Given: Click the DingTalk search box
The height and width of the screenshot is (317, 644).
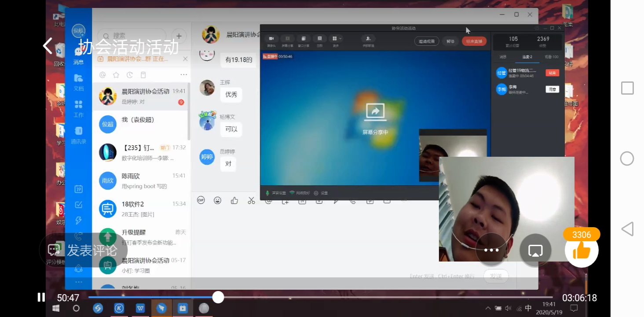Looking at the screenshot, I should 132,36.
